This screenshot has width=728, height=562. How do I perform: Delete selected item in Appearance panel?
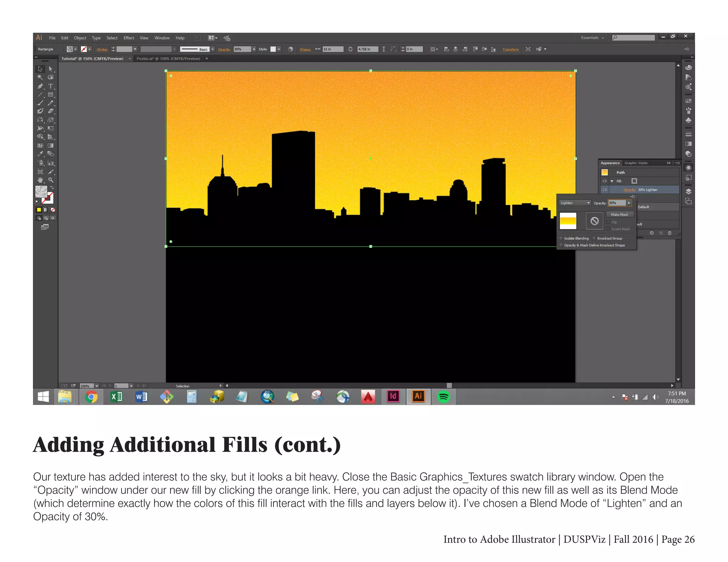point(670,233)
